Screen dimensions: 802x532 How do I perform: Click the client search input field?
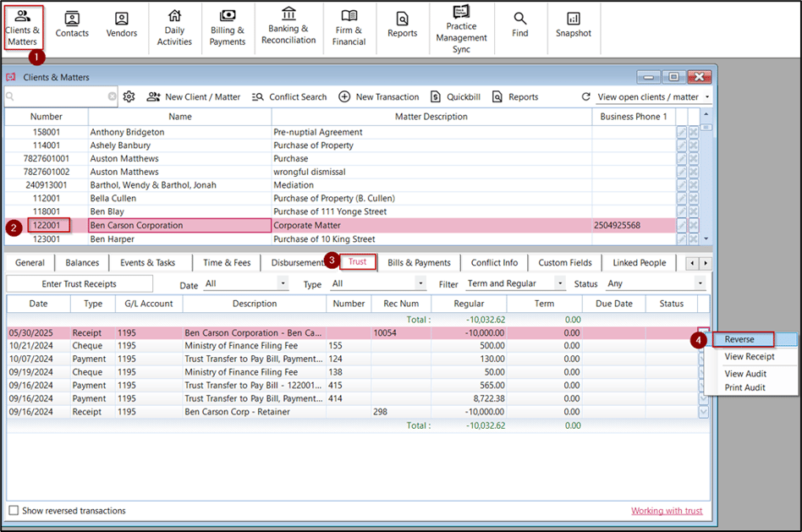[x=61, y=96]
